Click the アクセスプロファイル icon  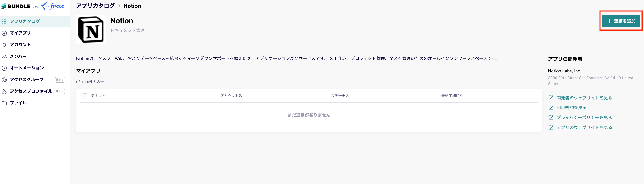pos(4,91)
